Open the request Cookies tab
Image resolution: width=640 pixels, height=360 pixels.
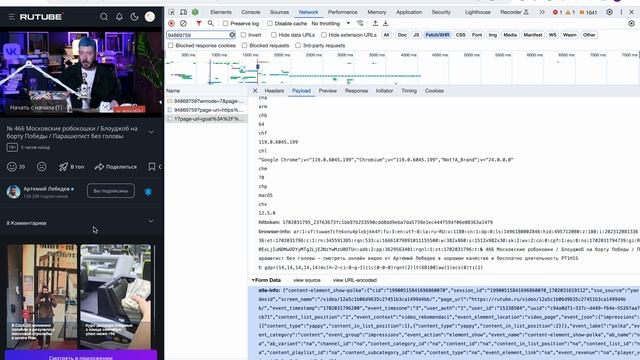click(434, 91)
